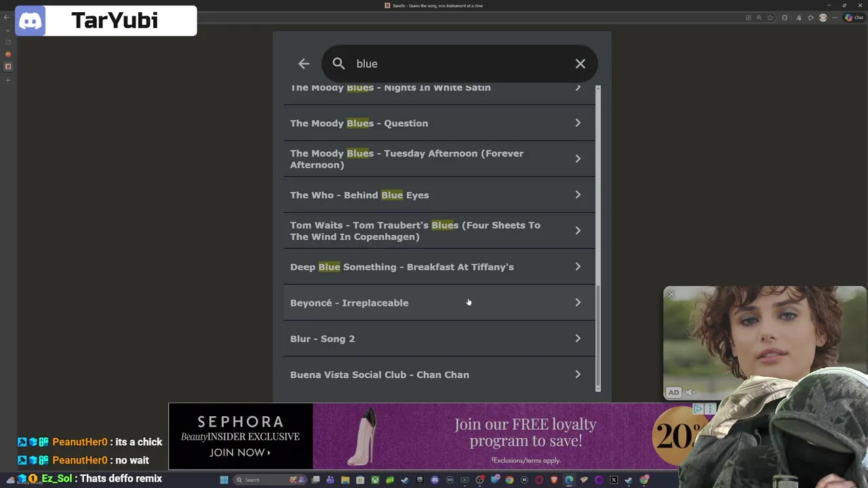This screenshot has height=488, width=868.
Task: Open chevron on Breakfast At Tiffany's row
Action: pos(578,266)
